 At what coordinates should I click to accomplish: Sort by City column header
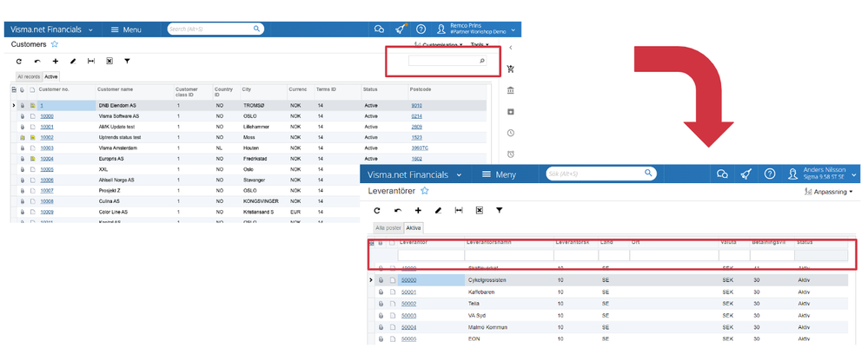click(247, 89)
